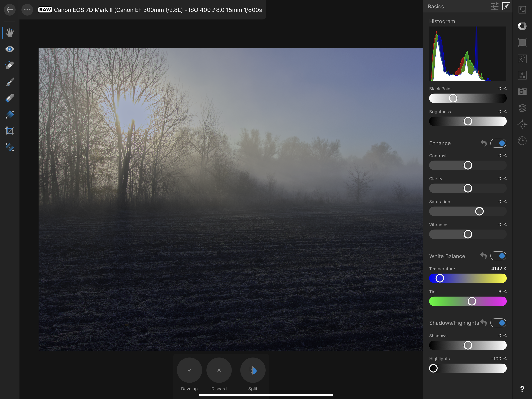Open the Scope studio icon

pyautogui.click(x=522, y=75)
